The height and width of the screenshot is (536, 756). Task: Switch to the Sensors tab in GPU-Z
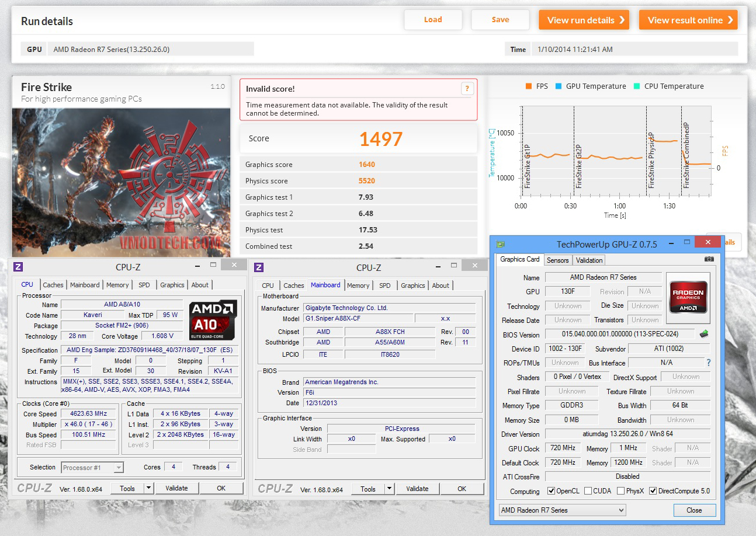(x=558, y=260)
